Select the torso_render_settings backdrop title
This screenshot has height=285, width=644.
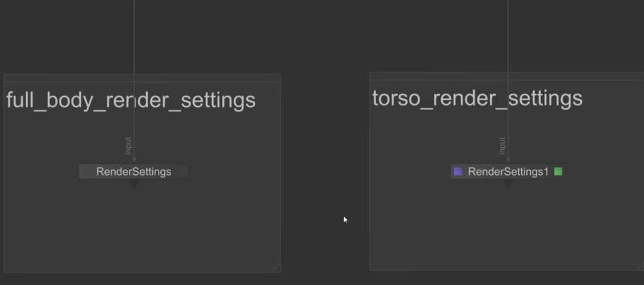[x=477, y=98]
